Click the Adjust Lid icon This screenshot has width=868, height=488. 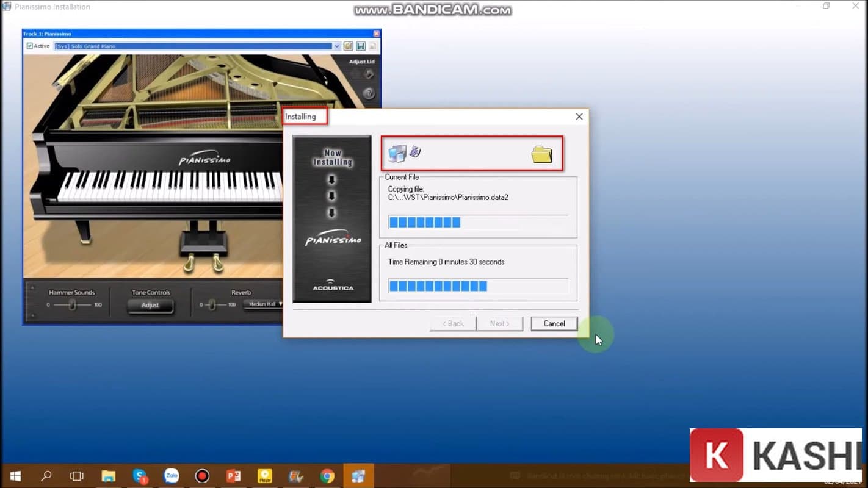point(369,74)
